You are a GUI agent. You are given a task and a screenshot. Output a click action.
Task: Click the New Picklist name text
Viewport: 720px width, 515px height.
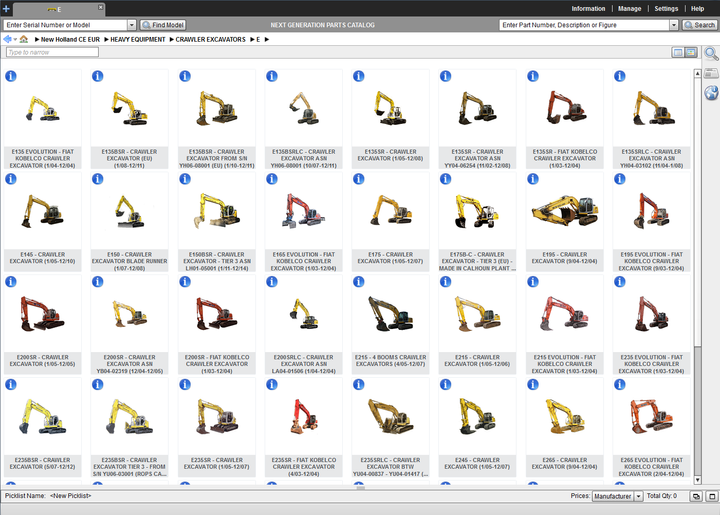[71, 496]
